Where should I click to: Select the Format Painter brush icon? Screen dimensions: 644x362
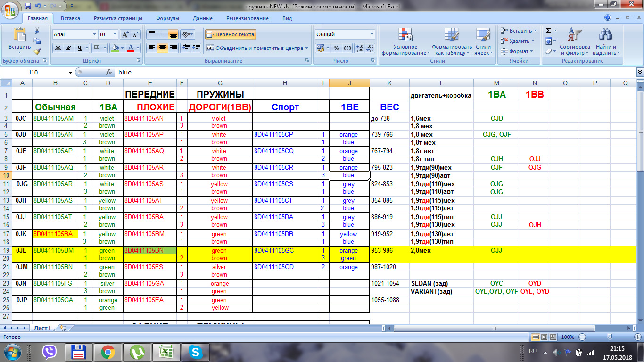(x=37, y=51)
